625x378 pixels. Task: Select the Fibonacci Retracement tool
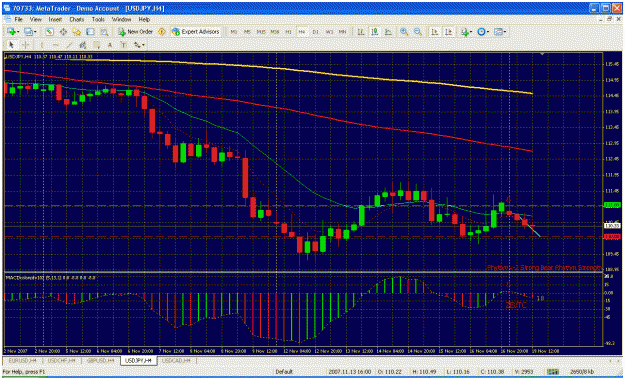click(x=96, y=45)
